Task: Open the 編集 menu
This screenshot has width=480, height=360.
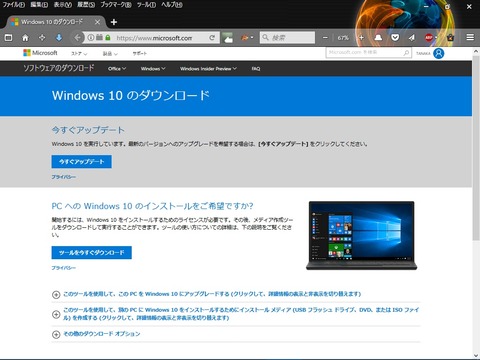Action: pos(39,5)
